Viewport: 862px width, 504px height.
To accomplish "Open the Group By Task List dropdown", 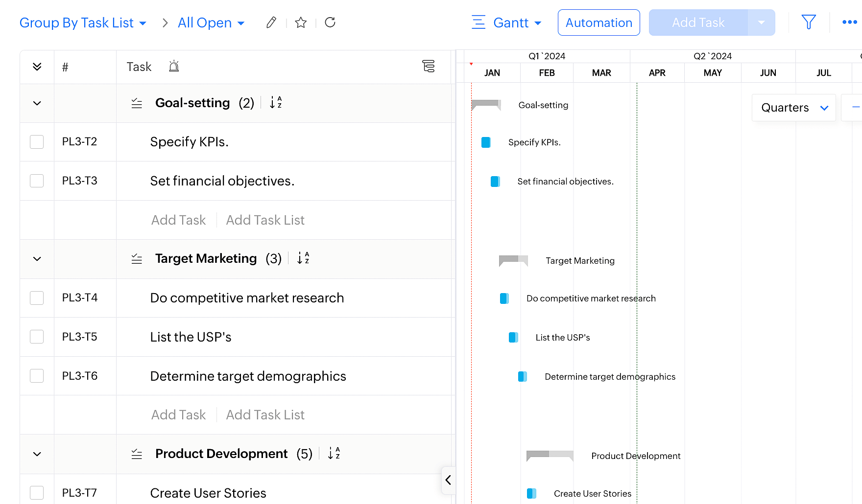I will 83,23.
